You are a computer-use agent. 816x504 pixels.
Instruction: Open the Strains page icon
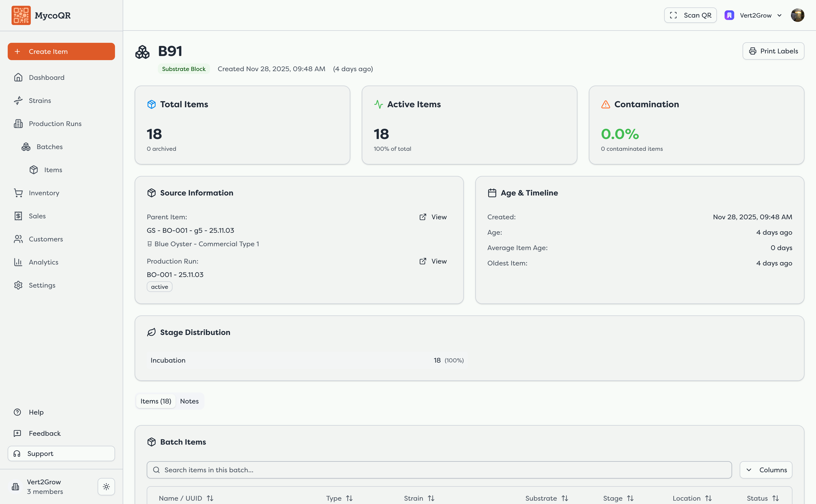pos(18,101)
